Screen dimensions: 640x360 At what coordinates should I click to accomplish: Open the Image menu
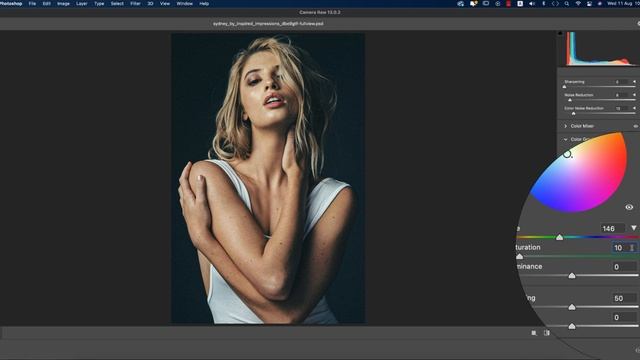tap(63, 4)
